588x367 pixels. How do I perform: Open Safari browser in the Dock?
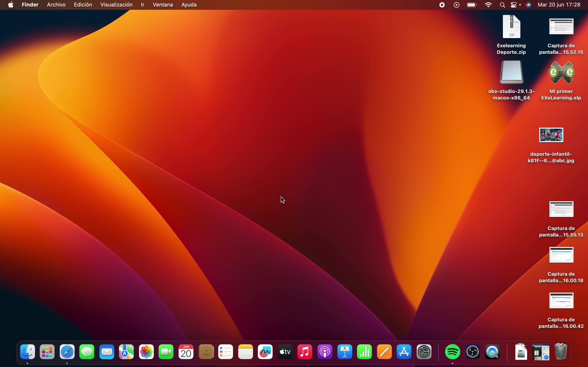click(67, 352)
